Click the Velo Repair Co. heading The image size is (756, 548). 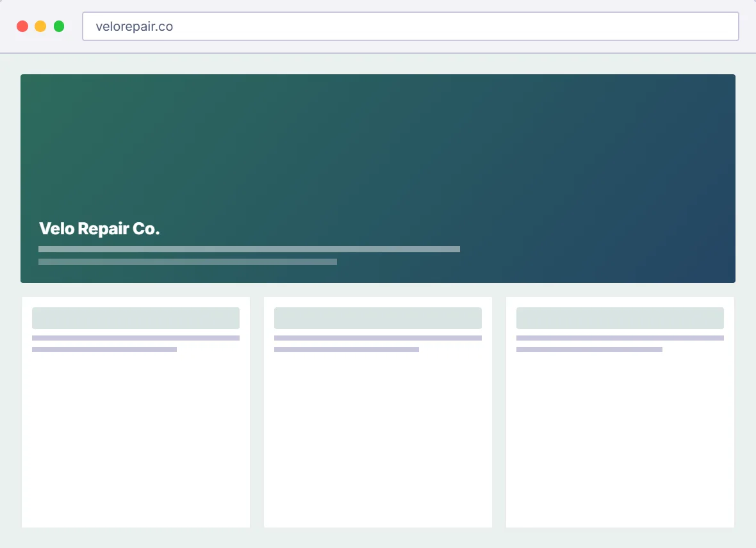click(x=99, y=229)
